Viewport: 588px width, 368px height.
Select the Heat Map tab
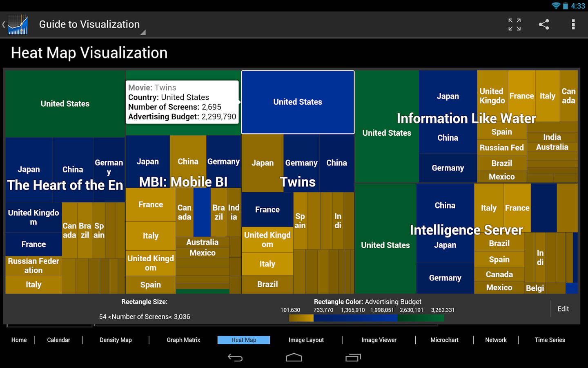tap(244, 340)
